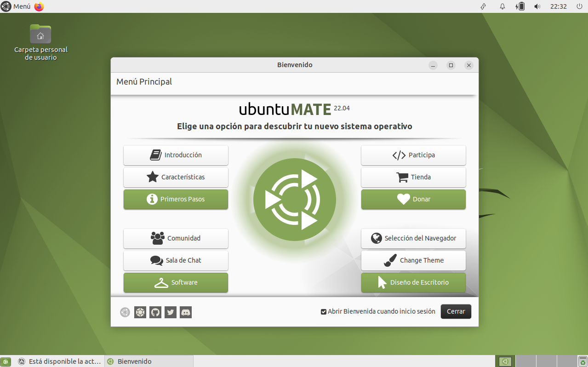Click the large Ubuntu MATE logo
The image size is (588, 367).
[x=295, y=200]
